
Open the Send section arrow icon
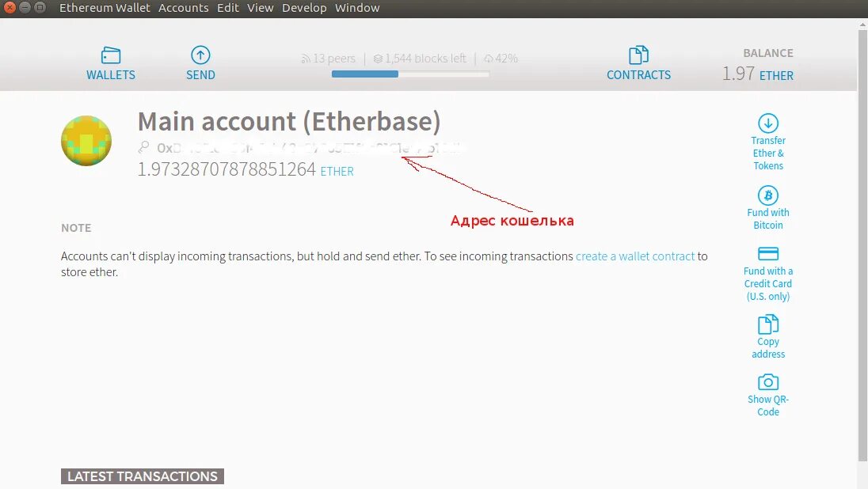[x=200, y=55]
